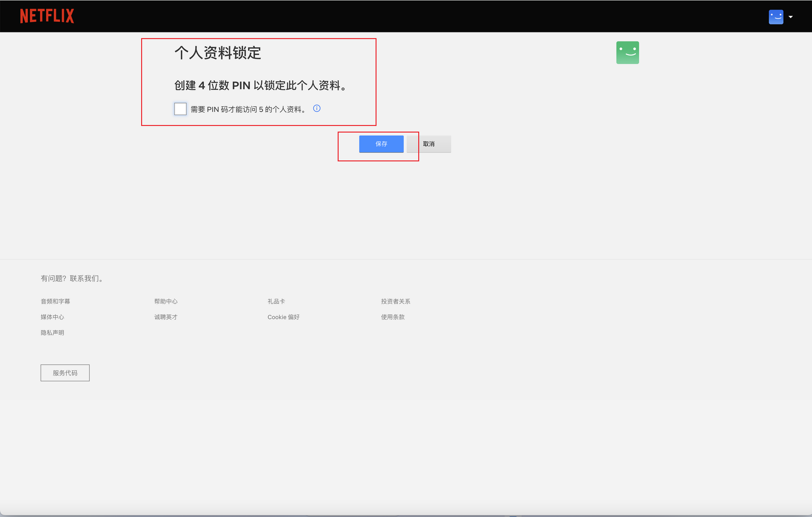Expand the profile dropdown arrow
The image size is (812, 517).
coord(791,17)
